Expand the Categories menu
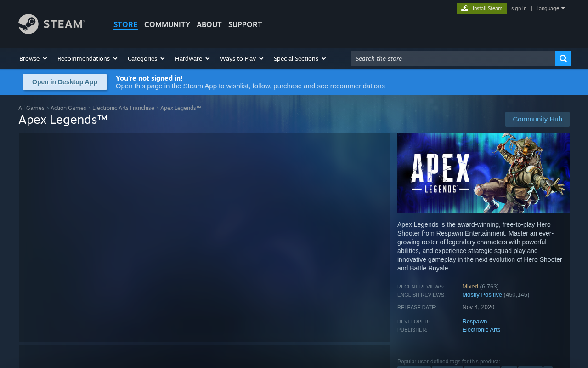 (x=146, y=58)
